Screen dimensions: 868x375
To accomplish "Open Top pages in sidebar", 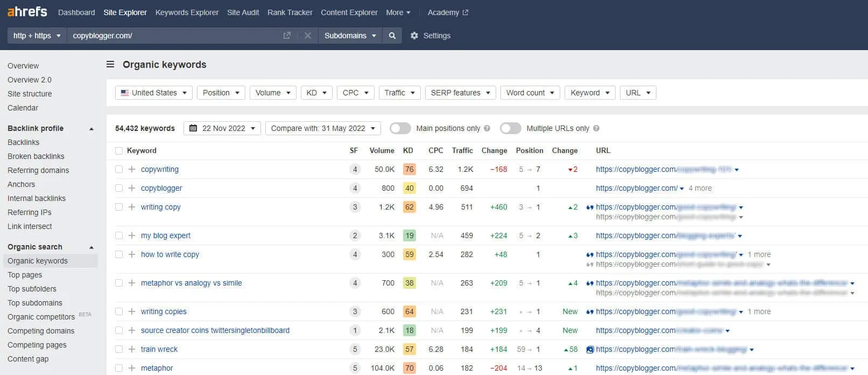I will (x=25, y=275).
